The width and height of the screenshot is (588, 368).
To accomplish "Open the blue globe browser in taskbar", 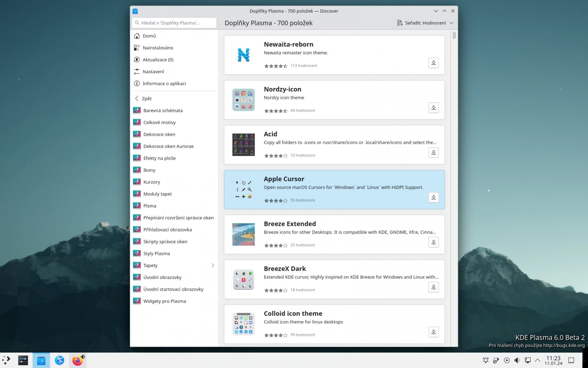I will pyautogui.click(x=60, y=360).
